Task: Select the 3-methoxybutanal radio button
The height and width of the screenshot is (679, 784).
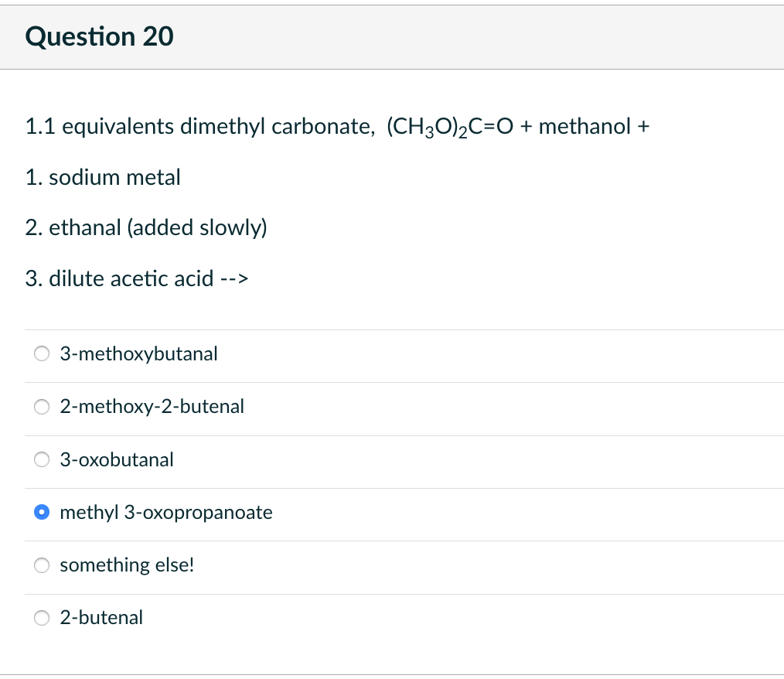Action: (42, 354)
